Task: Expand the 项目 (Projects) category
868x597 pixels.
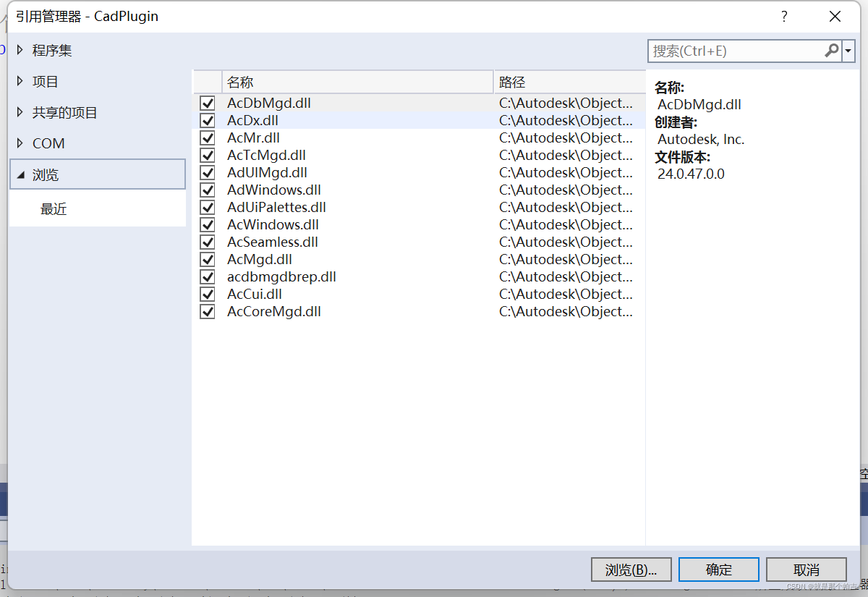Action: pyautogui.click(x=20, y=81)
